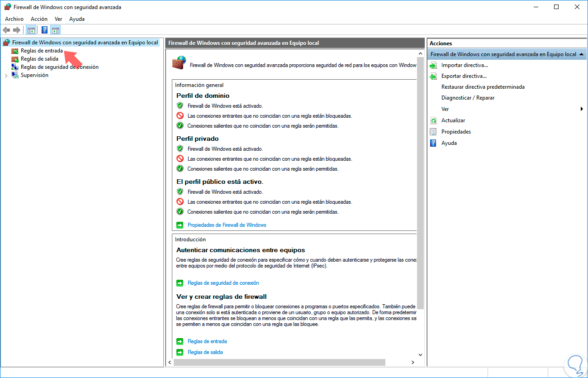This screenshot has height=378, width=588.
Task: Select Reglas de entrada in the tree
Action: click(42, 51)
